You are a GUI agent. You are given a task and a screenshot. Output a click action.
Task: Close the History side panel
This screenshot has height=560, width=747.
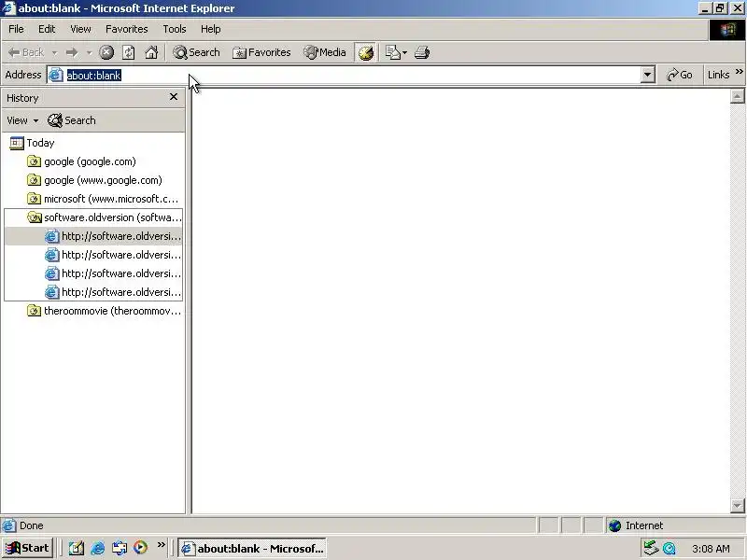(174, 97)
